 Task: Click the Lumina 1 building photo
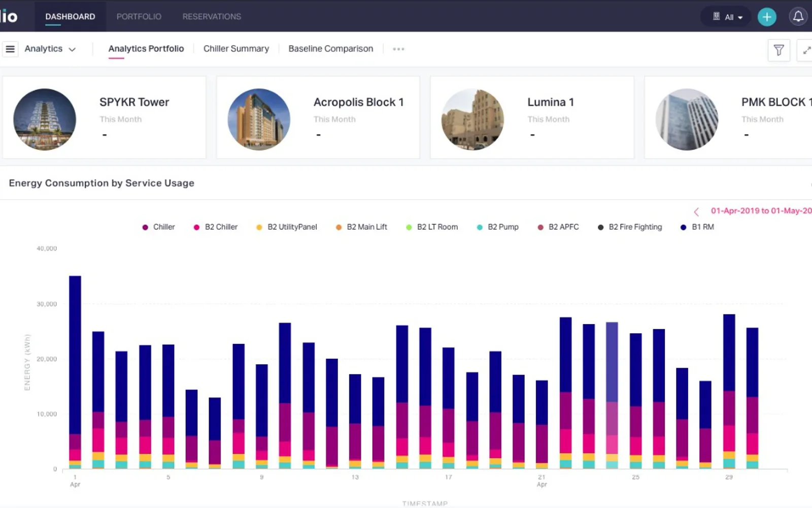coord(472,119)
